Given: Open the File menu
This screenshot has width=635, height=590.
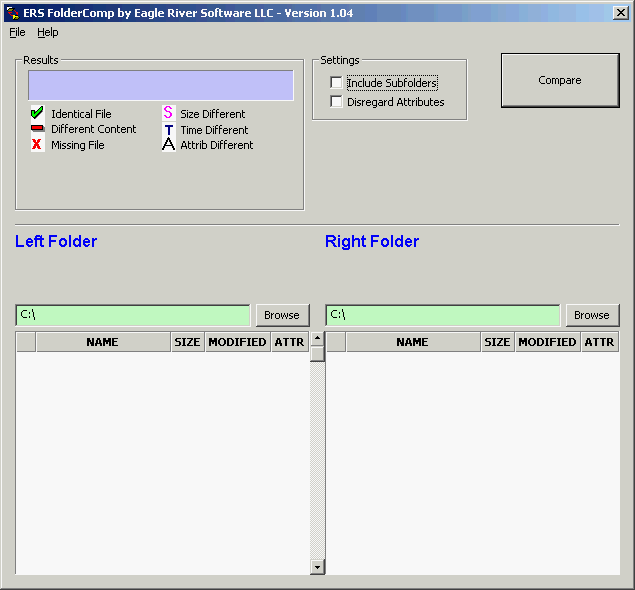Looking at the screenshot, I should 17,32.
